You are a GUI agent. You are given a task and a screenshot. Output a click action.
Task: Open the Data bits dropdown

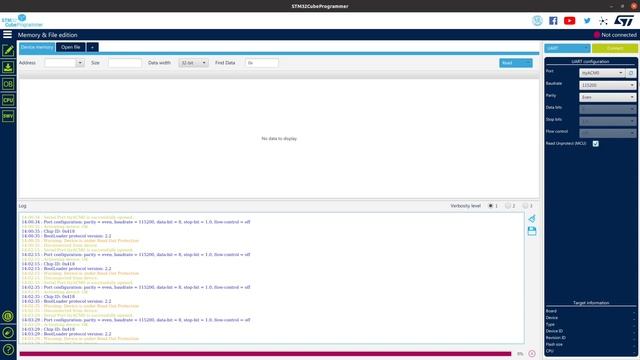coord(607,109)
